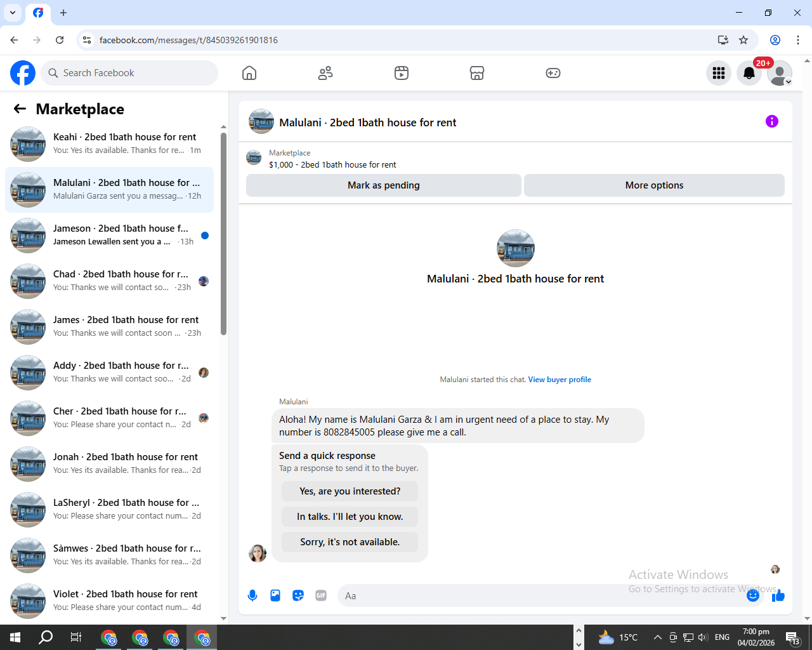Click the large house image in chat center
Image resolution: width=812 pixels, height=650 pixels.
tap(516, 248)
